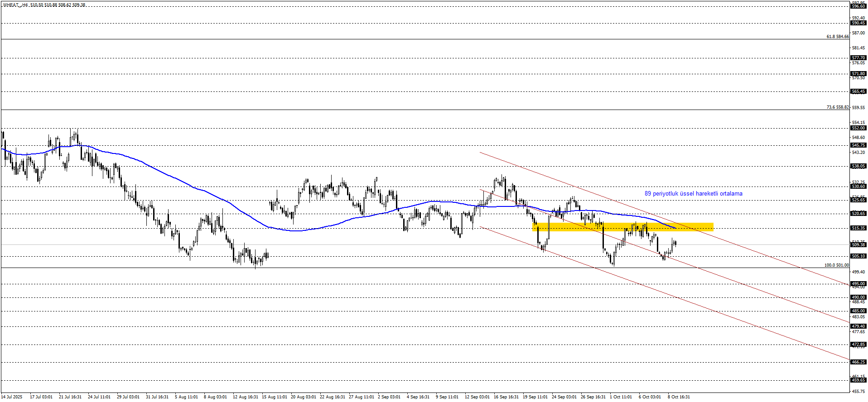
Task: Click the 485.00 price level tag
Action: [858, 311]
